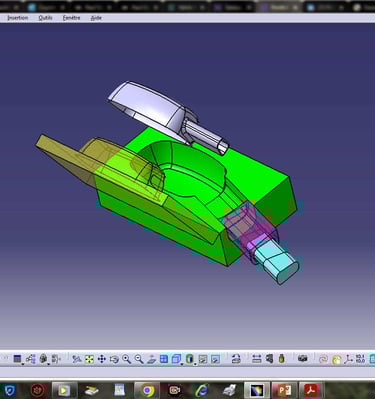Click the dark window-style icon with dropdown
Screen dimensions: 375x399
[x=17, y=359]
